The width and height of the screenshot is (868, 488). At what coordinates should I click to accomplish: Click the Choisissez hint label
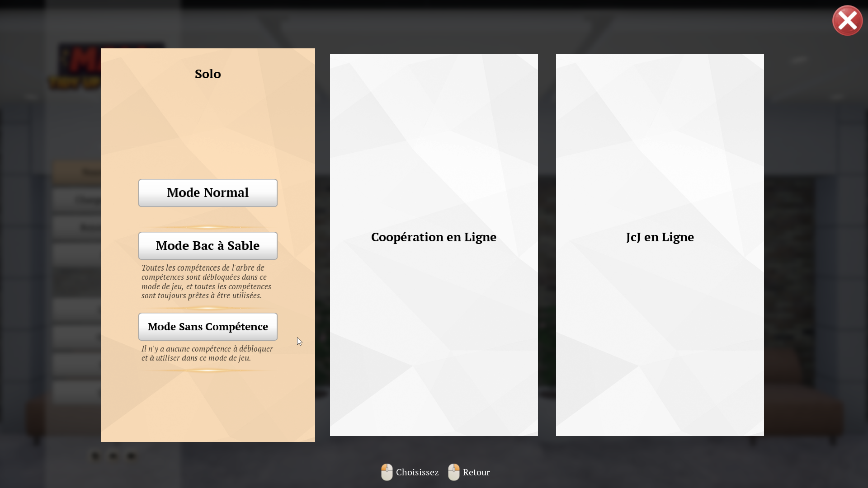(417, 472)
